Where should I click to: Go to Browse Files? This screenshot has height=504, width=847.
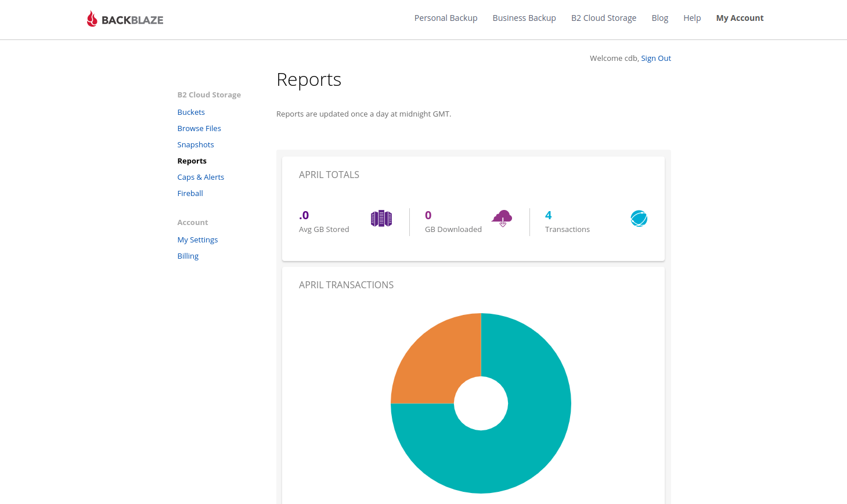tap(199, 128)
